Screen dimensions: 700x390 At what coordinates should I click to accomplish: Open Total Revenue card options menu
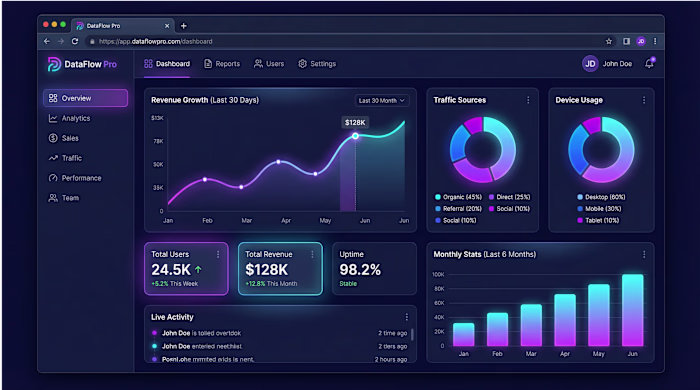pyautogui.click(x=312, y=254)
